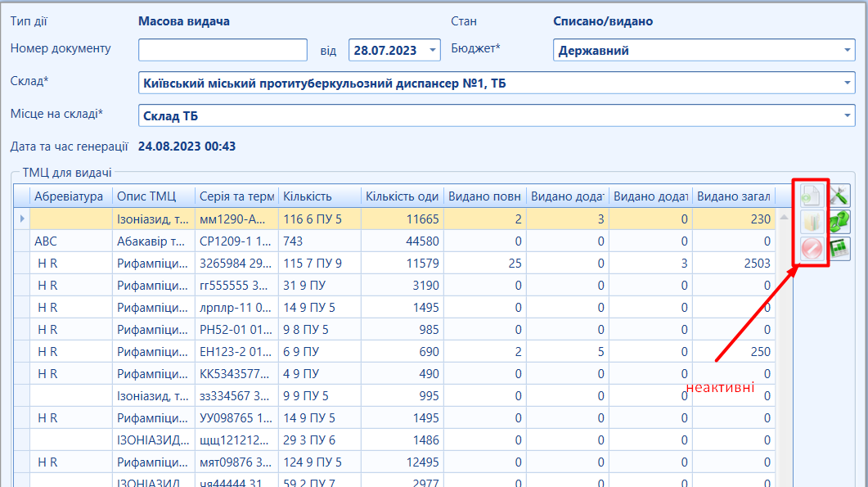
Task: Click the unit quantity value 3190
Action: pos(425,286)
